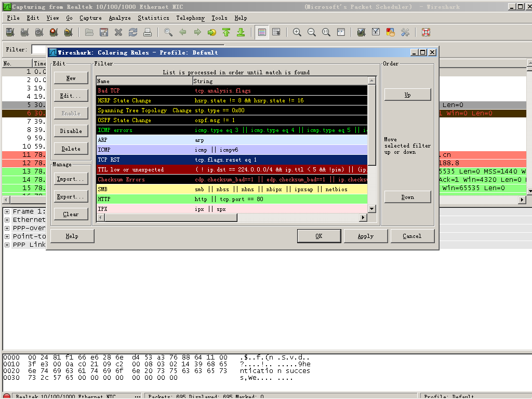Image resolution: width=532 pixels, height=399 pixels.
Task: Expand the Point-to-Point tree node
Action: [x=7, y=236]
